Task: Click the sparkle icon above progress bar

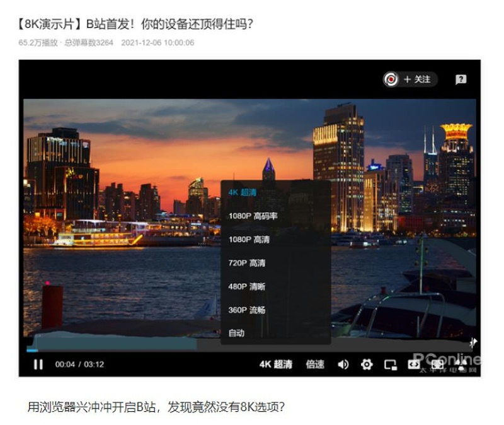Action: tap(472, 342)
